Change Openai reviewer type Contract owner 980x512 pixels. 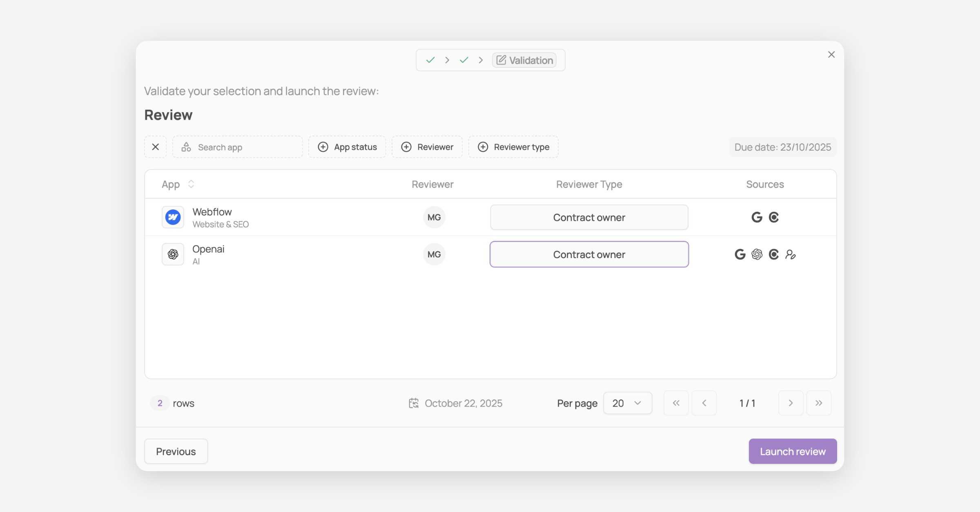click(x=589, y=254)
